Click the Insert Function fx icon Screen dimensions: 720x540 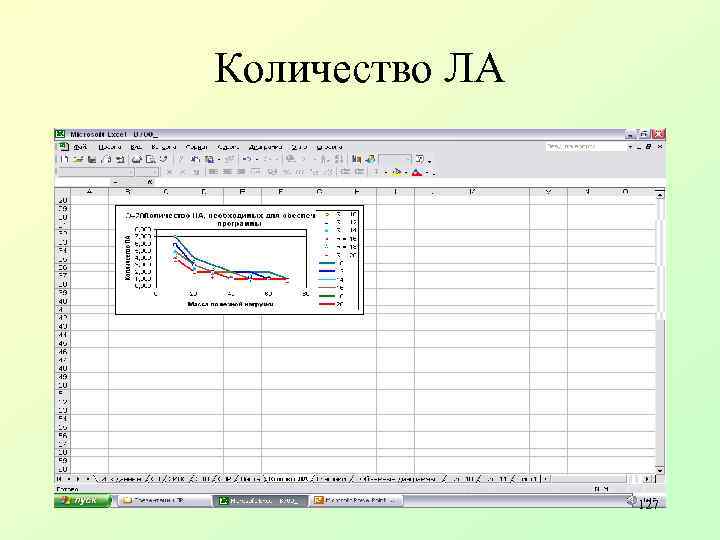pos(150,182)
